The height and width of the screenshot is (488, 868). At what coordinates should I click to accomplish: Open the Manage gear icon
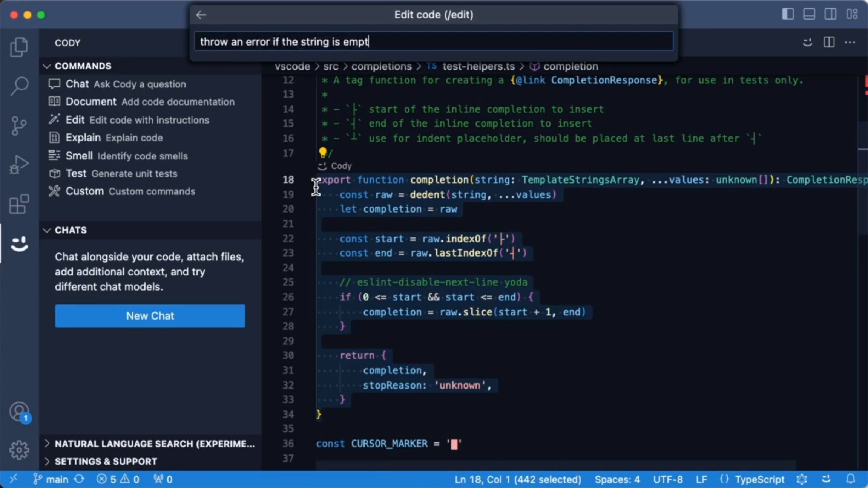coord(19,450)
